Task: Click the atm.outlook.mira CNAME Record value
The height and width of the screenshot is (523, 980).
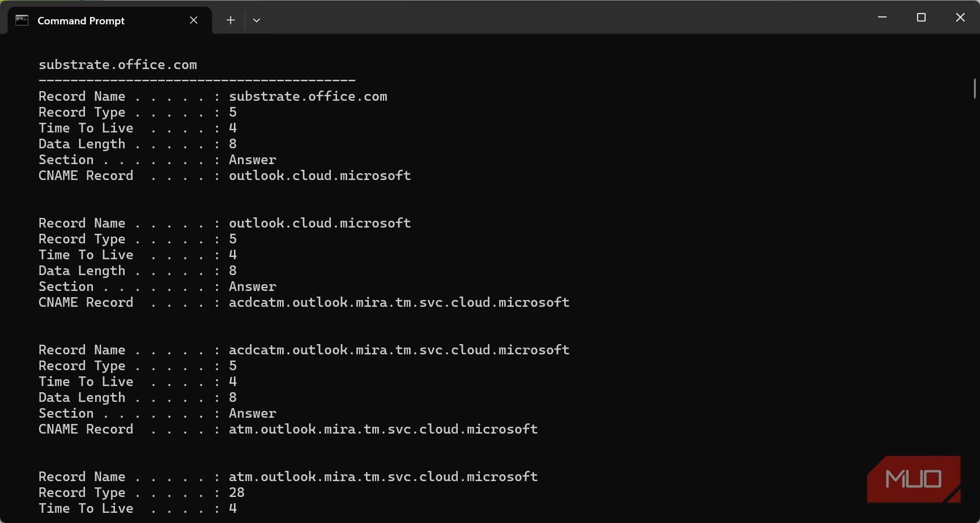Action: (x=383, y=429)
